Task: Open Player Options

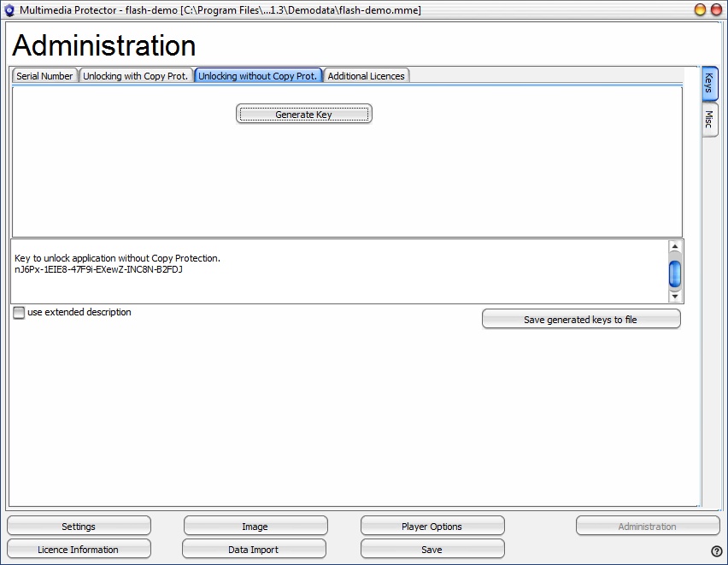Action: pyautogui.click(x=432, y=527)
